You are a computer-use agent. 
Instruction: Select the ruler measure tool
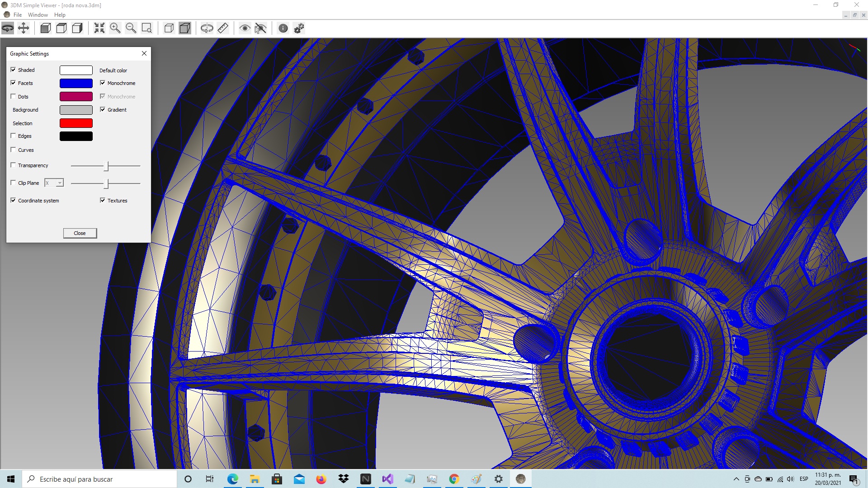click(223, 28)
